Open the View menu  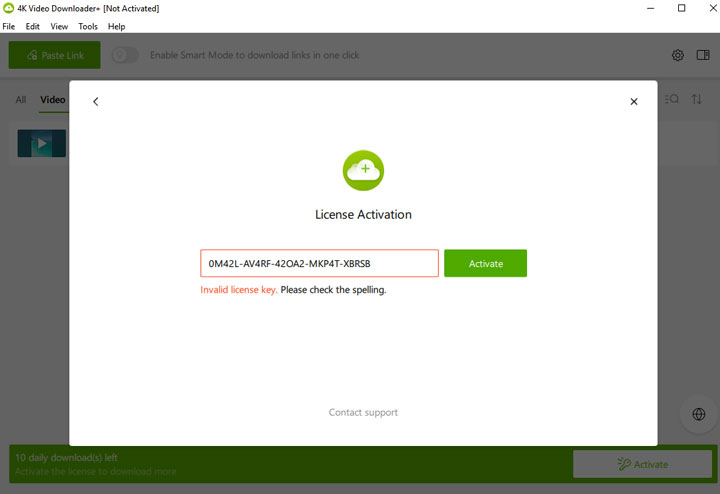click(59, 27)
